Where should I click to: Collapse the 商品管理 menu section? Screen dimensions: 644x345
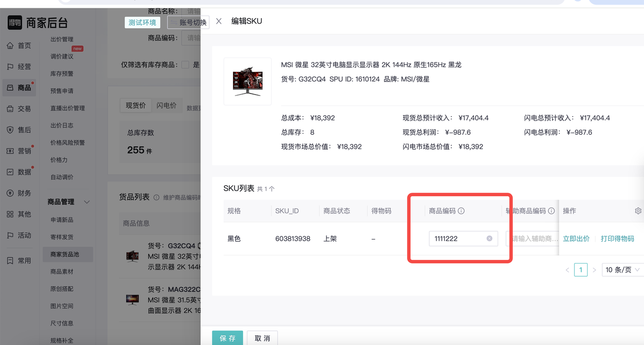coord(87,202)
